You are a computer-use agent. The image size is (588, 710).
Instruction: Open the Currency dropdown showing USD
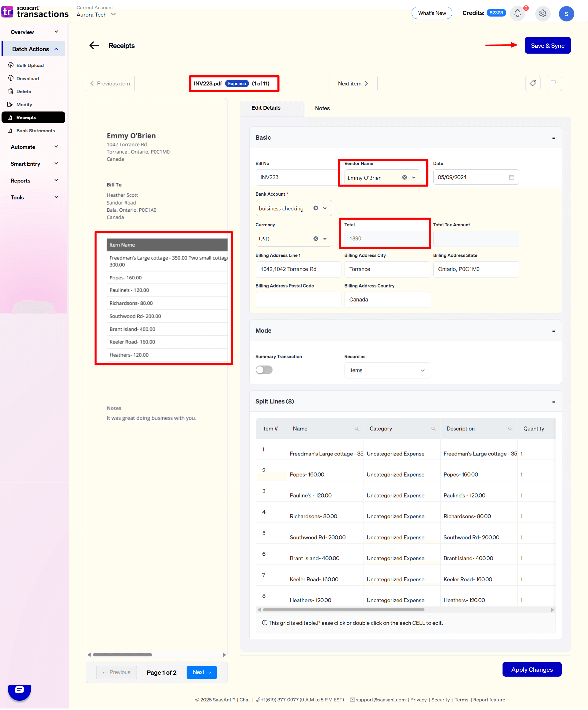pos(293,239)
